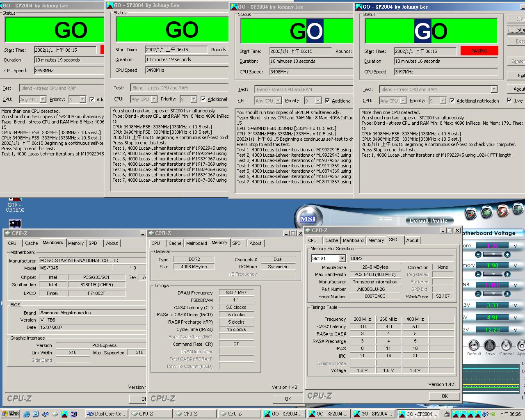The height and width of the screenshot is (420, 525).
Task: Toggle Additional checkbox in the second SP2004 window
Action: [x=203, y=99]
